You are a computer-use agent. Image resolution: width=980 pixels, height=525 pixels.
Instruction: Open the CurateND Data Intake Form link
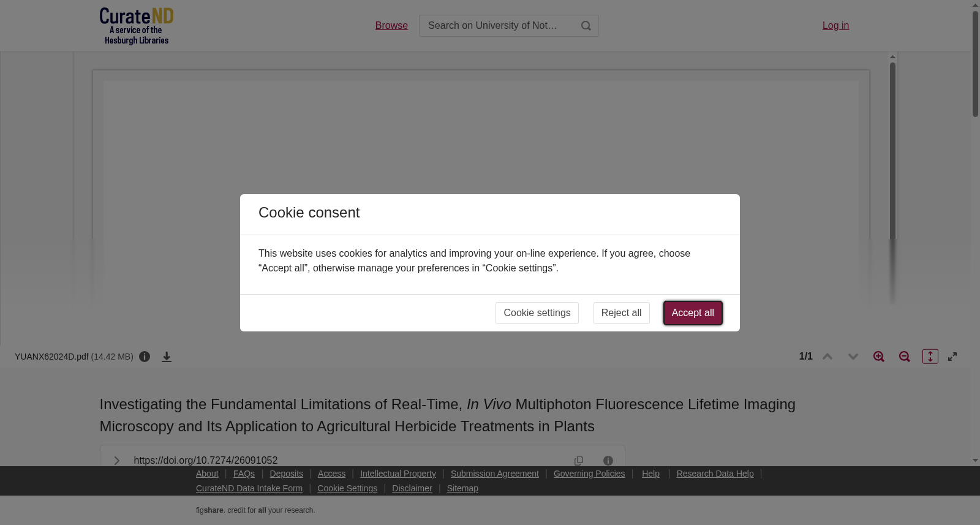(x=249, y=488)
